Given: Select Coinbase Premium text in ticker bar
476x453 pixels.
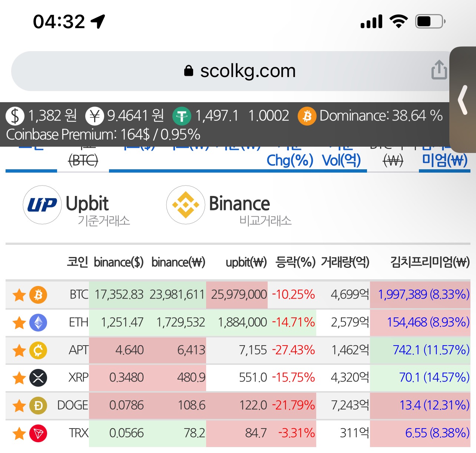Looking at the screenshot, I should click(x=103, y=134).
